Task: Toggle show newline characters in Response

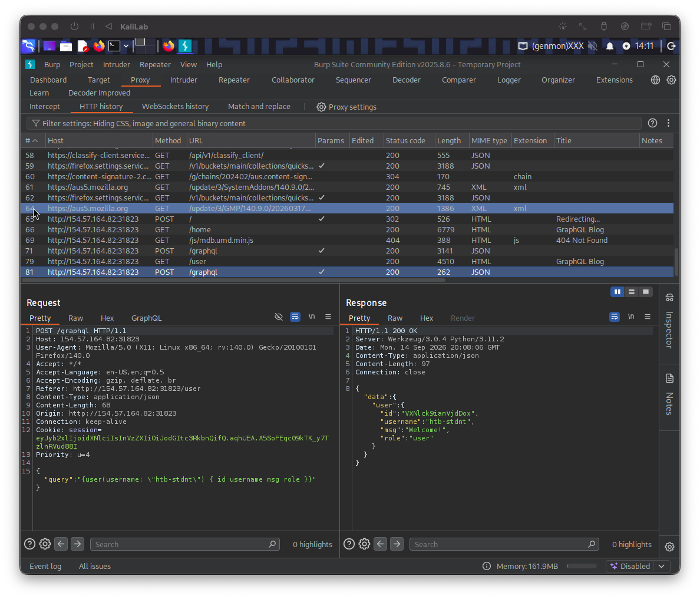Action: [631, 317]
